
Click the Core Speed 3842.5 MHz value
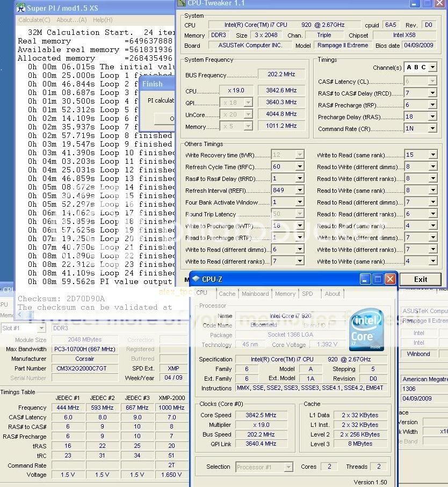click(x=261, y=415)
